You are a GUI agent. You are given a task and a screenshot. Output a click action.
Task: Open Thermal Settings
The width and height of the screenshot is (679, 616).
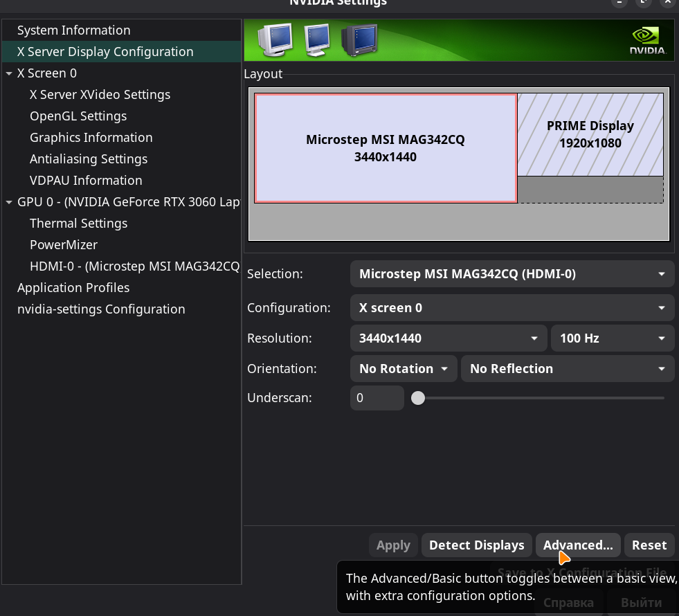pyautogui.click(x=78, y=224)
